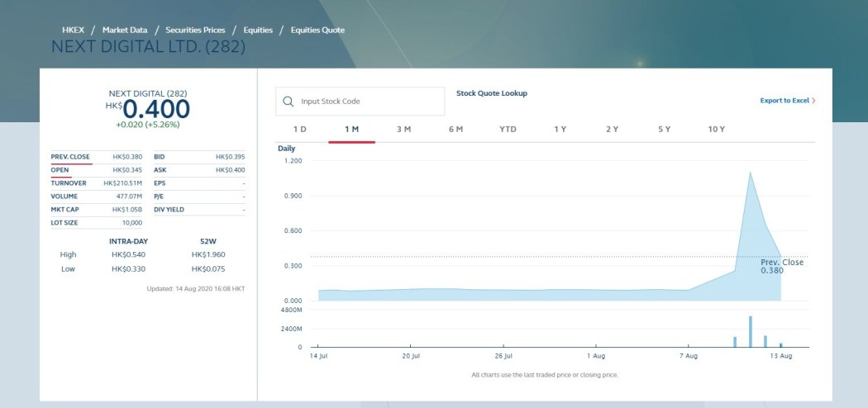The height and width of the screenshot is (408, 868).
Task: Click the change +0.020 (+5.26%)
Action: (148, 125)
